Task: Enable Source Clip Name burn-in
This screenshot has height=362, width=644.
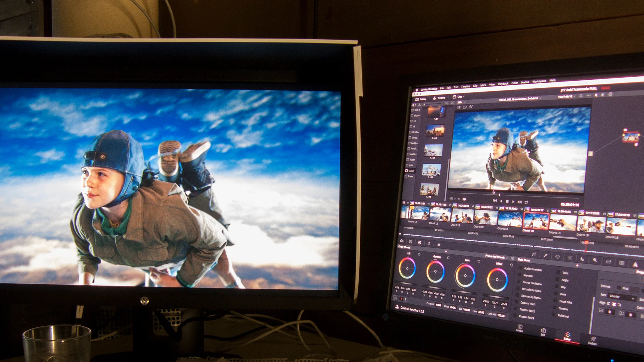Action: [518, 296]
